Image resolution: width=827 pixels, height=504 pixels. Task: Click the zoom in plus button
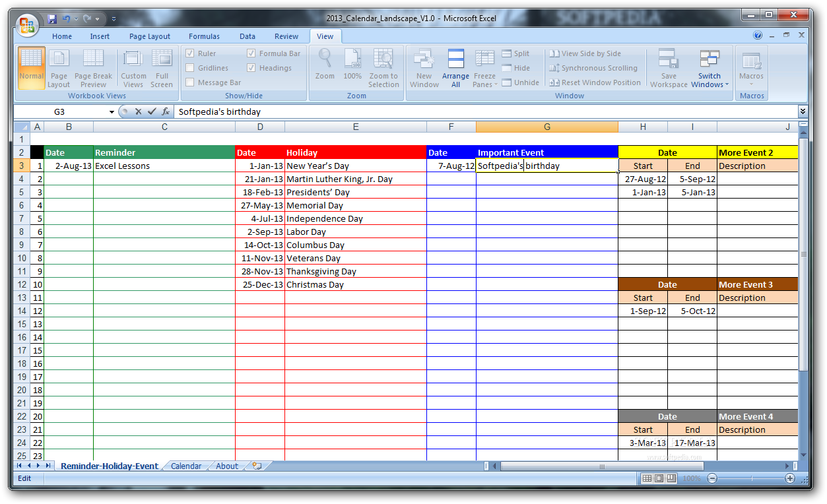[x=789, y=478]
